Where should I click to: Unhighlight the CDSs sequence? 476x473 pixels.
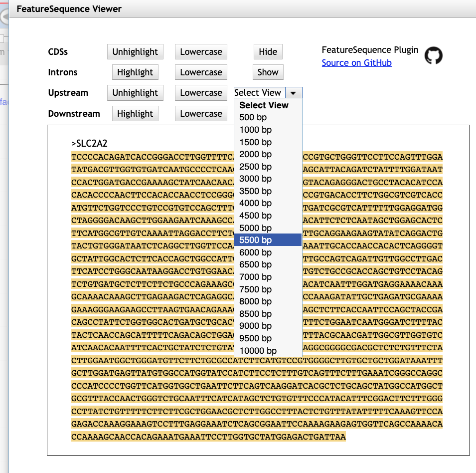tap(135, 52)
